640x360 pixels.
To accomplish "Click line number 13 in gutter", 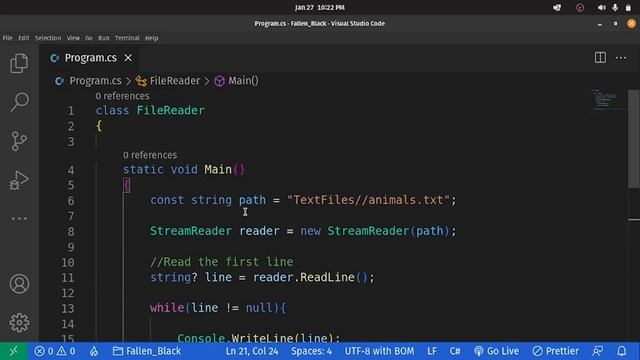I will (x=68, y=308).
